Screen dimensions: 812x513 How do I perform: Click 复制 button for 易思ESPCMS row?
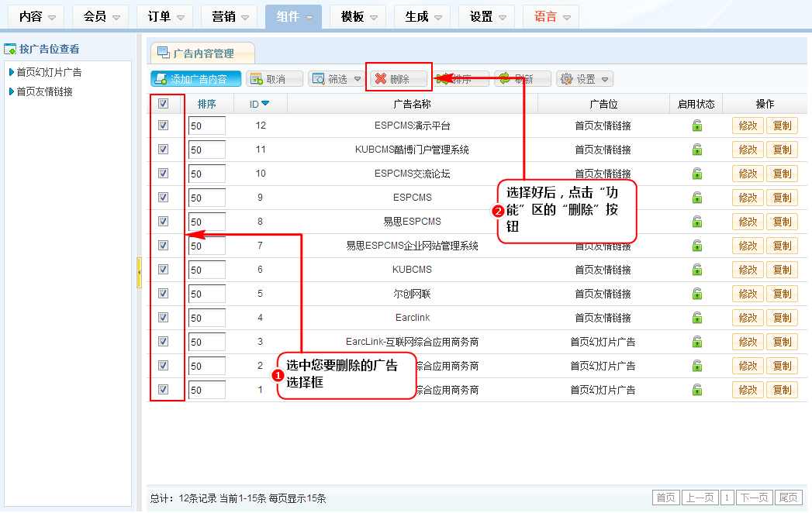pos(782,222)
